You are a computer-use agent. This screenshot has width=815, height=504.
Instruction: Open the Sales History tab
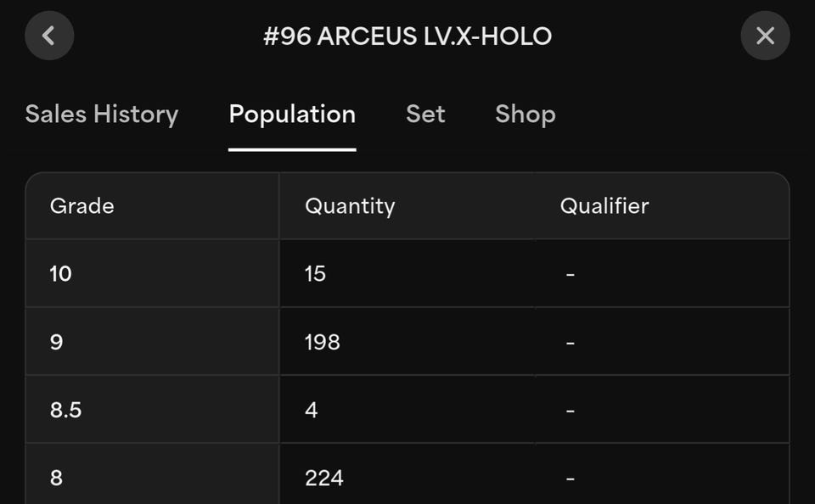point(102,115)
